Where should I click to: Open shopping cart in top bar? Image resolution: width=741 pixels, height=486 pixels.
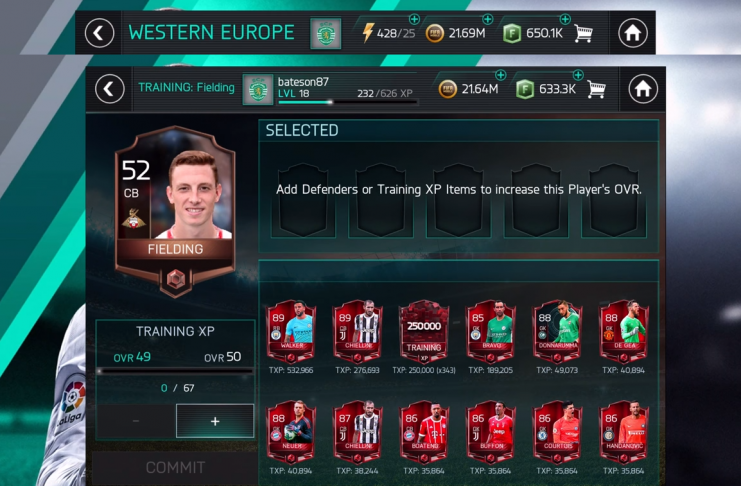point(583,33)
